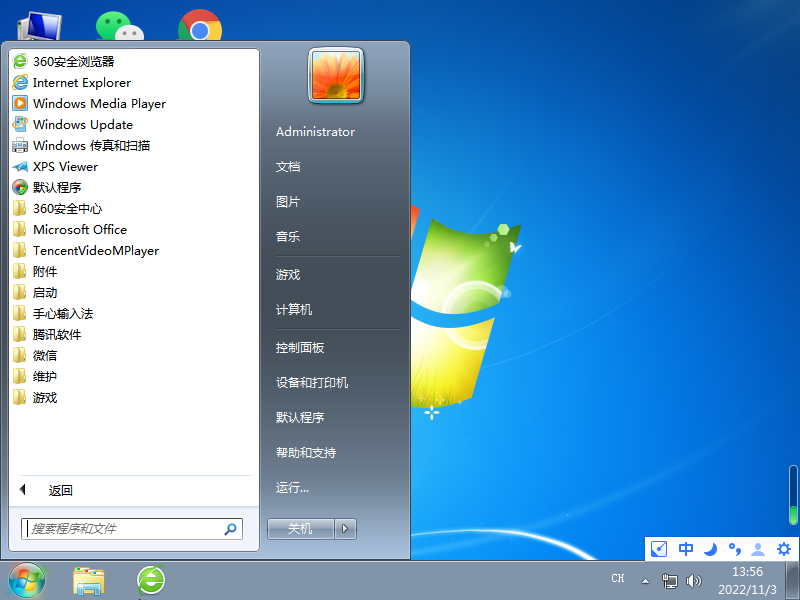Expand hidden tray icons with the up arrow
This screenshot has width=800, height=600.
pyautogui.click(x=646, y=578)
